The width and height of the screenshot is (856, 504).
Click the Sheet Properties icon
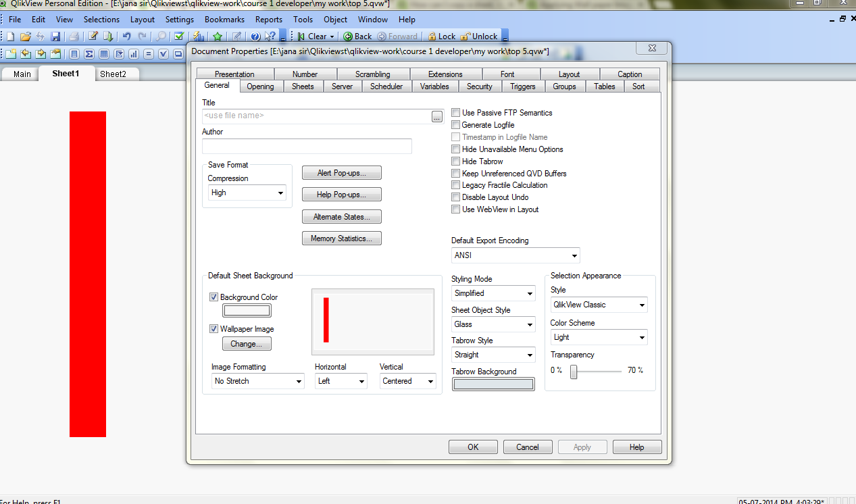point(55,54)
